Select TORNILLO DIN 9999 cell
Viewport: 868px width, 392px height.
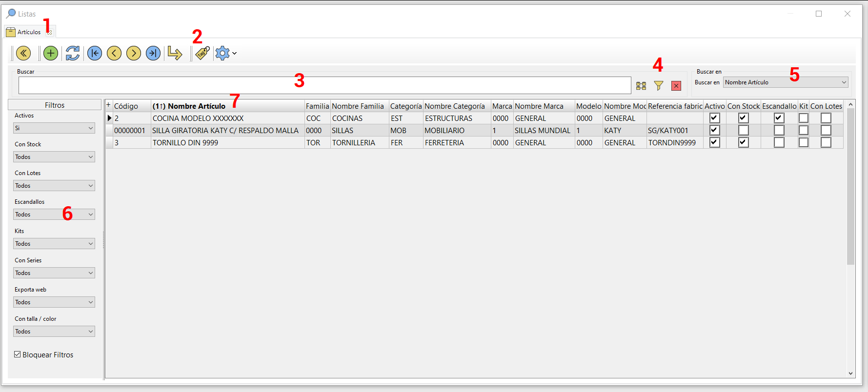[228, 142]
